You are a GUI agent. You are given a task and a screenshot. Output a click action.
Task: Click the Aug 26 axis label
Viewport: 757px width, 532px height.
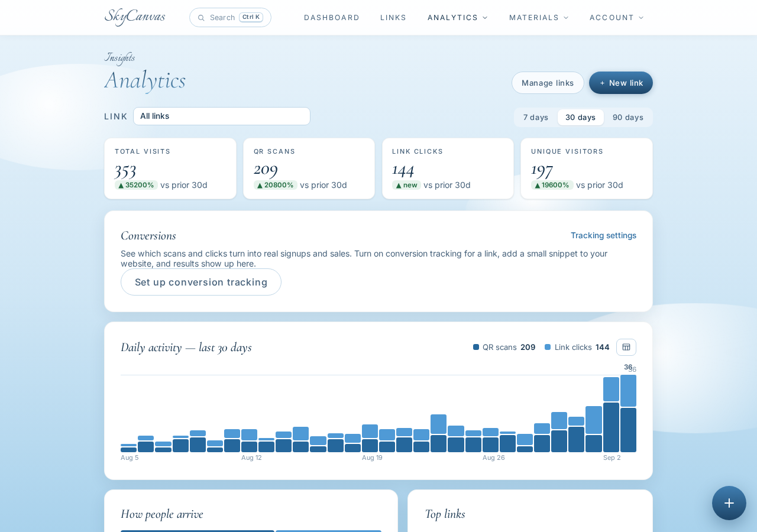pos(494,458)
